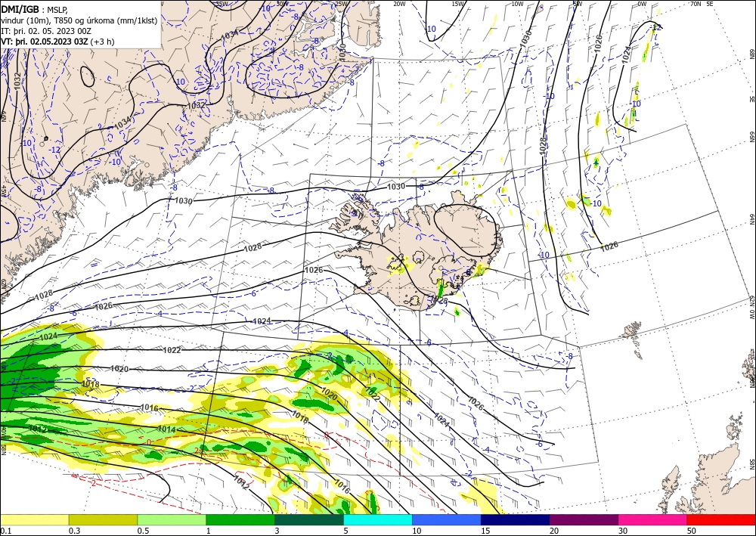Image resolution: width=756 pixels, height=536 pixels.
Task: Pick the blue 10 mm legend swatch
Action: tap(447, 519)
